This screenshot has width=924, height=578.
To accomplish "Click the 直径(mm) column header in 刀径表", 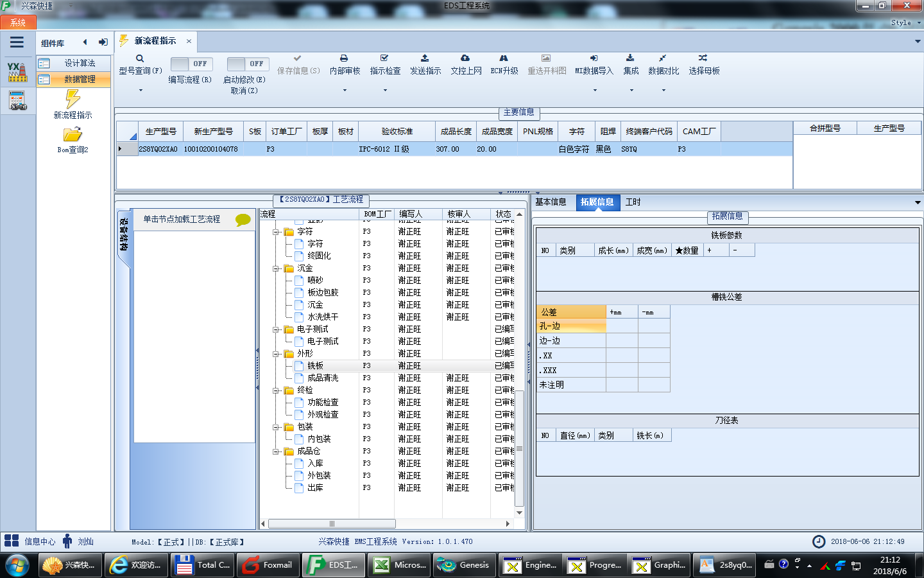I will point(575,435).
